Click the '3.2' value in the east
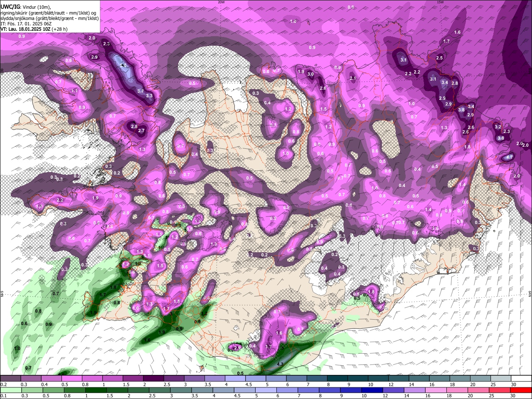Screen dimensions: 532x399 coord(498,127)
